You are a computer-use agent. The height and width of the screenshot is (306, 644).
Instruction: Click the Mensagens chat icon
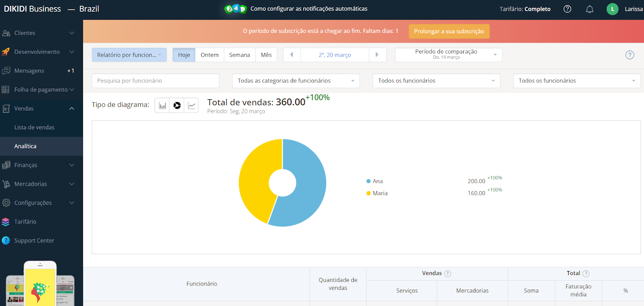(x=6, y=71)
